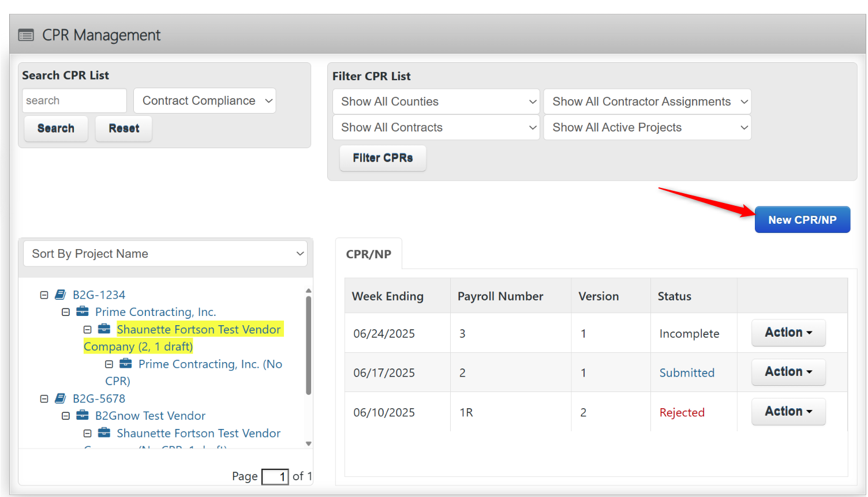The height and width of the screenshot is (497, 868).
Task: Click the book icon beside B2G-5678
Action: point(60,398)
